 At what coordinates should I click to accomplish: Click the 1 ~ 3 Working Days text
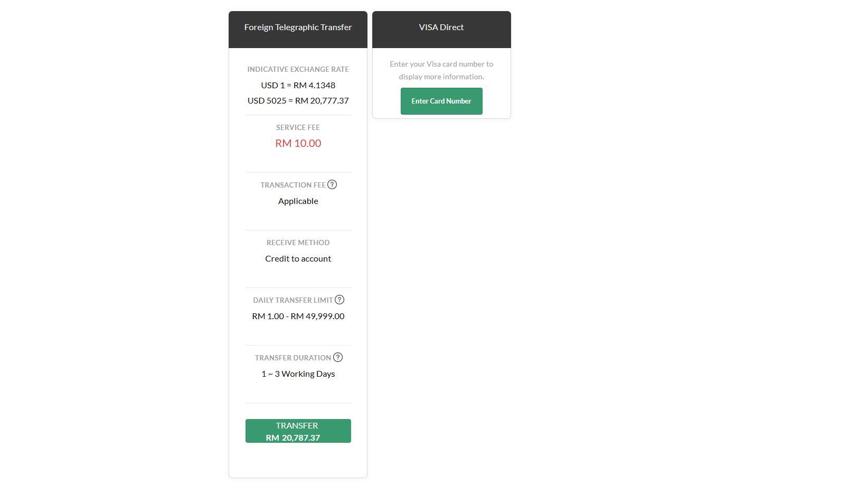[x=298, y=374]
